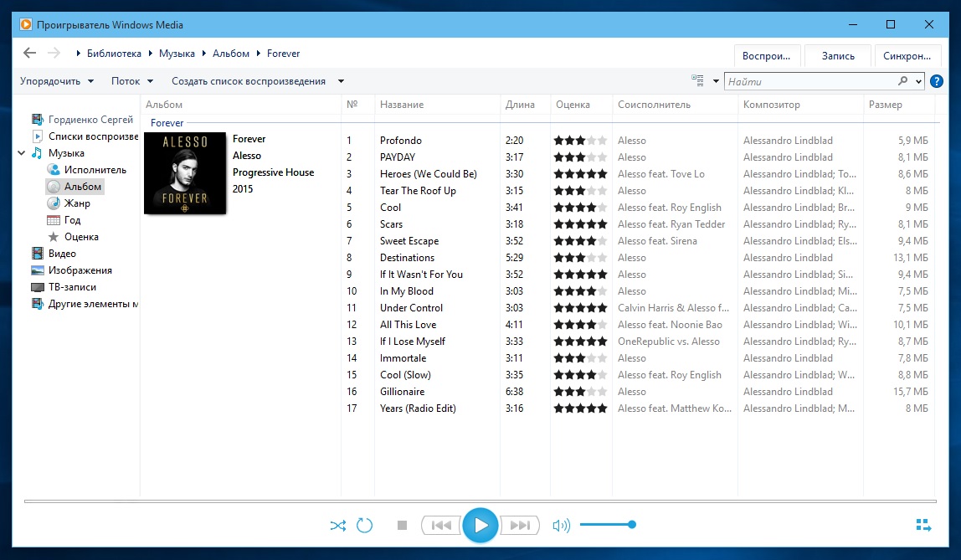Open the Синхронизация tab

point(907,56)
